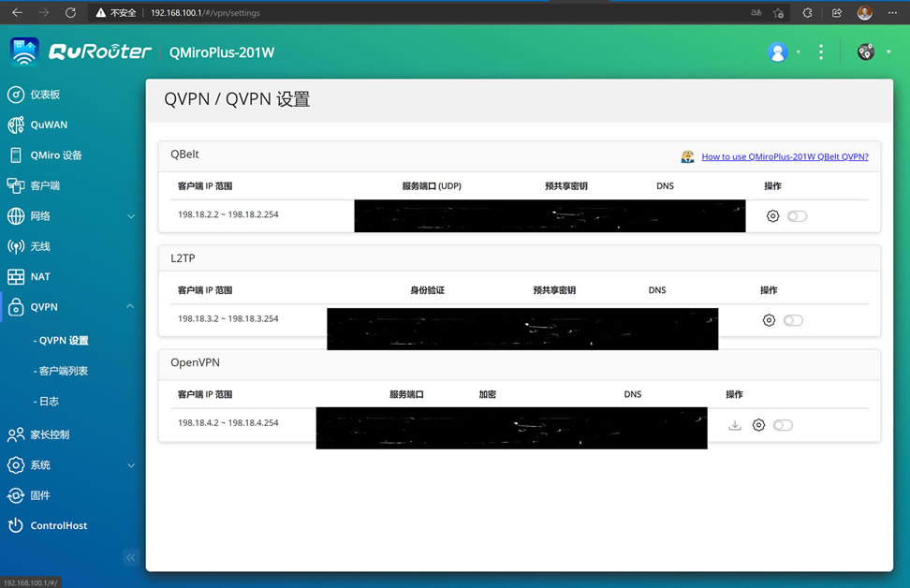Click the QMiro device icon
The image size is (910, 588).
pos(16,155)
